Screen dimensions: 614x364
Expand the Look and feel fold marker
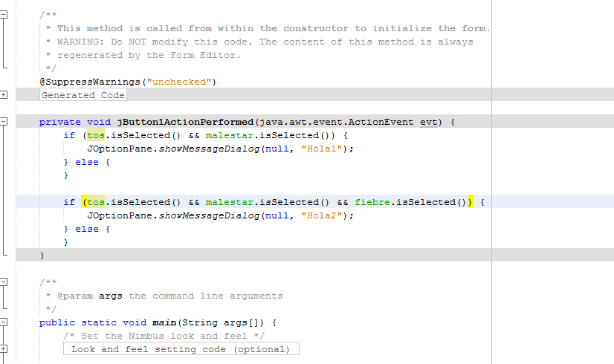[x=4, y=348]
